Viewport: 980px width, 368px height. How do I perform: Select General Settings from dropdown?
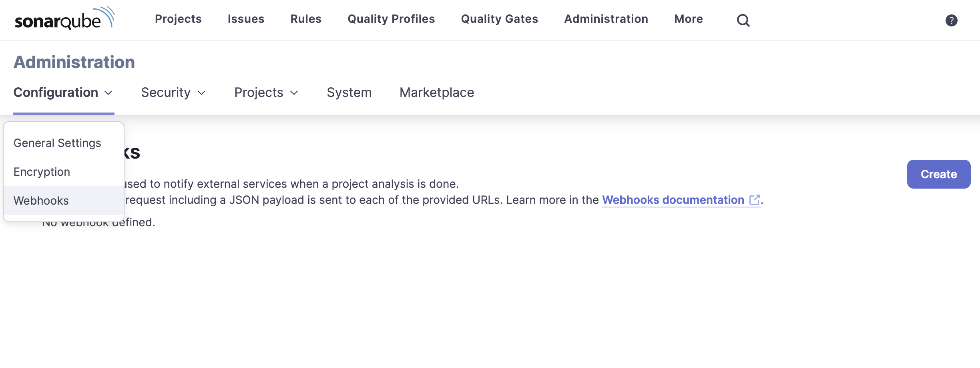[x=64, y=143]
